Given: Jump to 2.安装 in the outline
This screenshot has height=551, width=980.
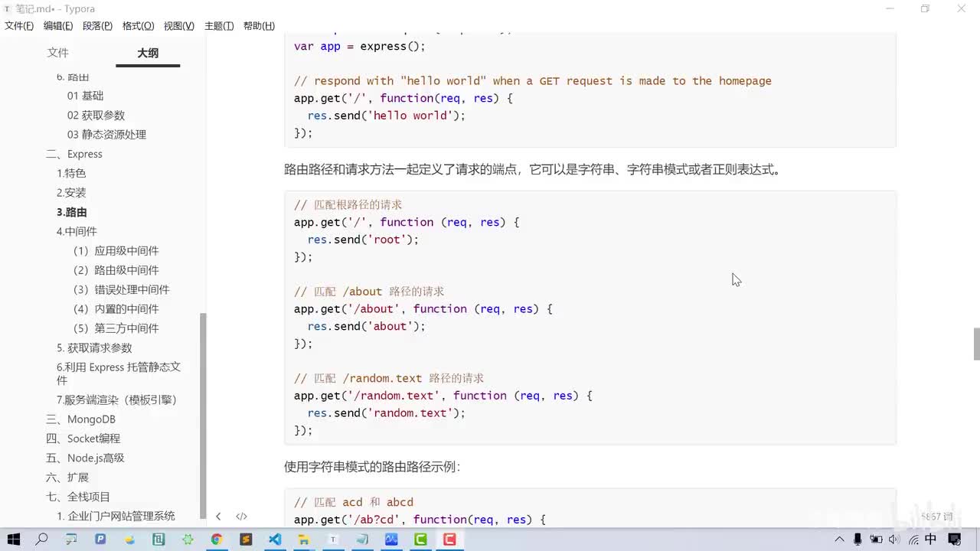Looking at the screenshot, I should 71,192.
